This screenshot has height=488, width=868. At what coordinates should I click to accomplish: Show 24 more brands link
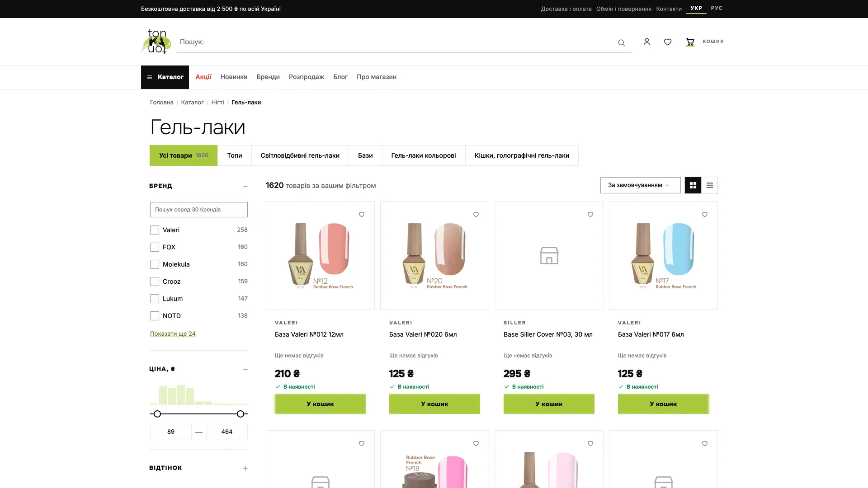click(x=173, y=334)
